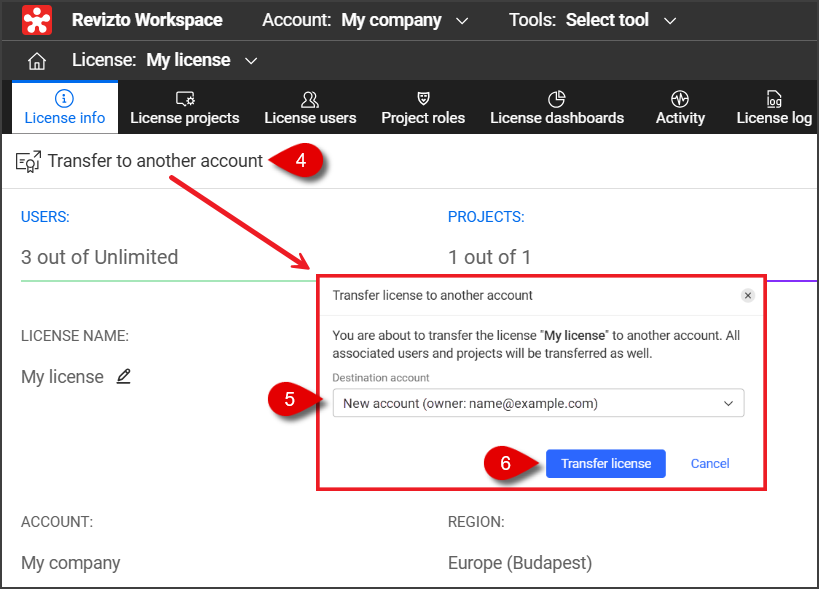Click the dialog title 'Transfer license to another account'

(x=432, y=296)
